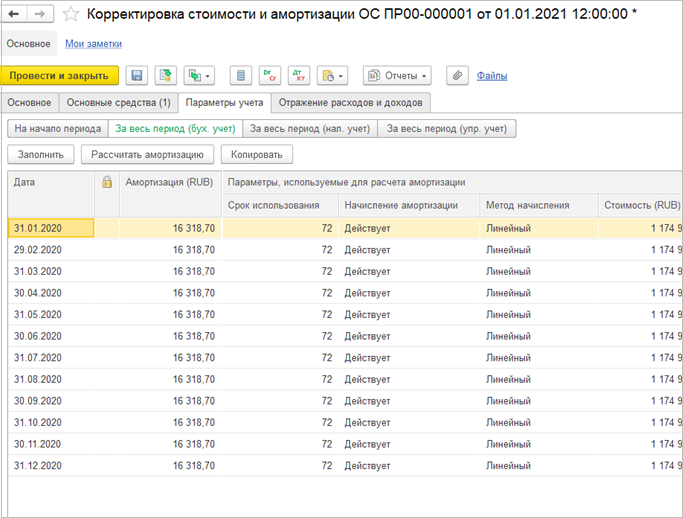Select the 31.01.2020 date cell

tap(50, 228)
